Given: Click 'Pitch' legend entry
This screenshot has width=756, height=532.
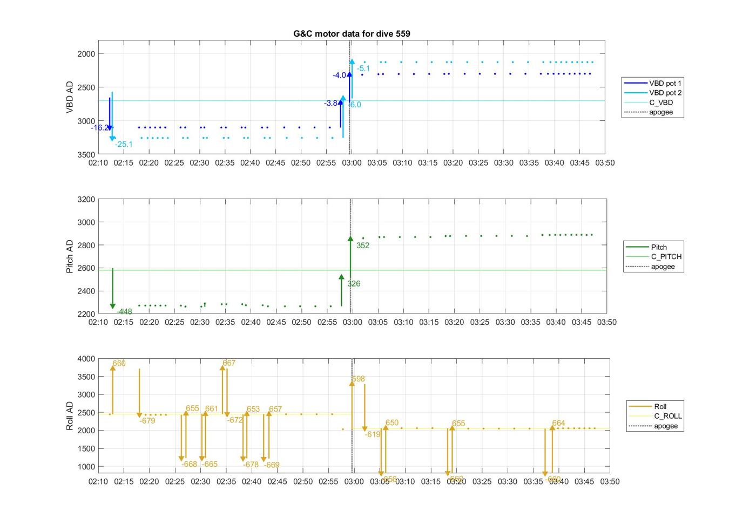Looking at the screenshot, I should pyautogui.click(x=646, y=247).
